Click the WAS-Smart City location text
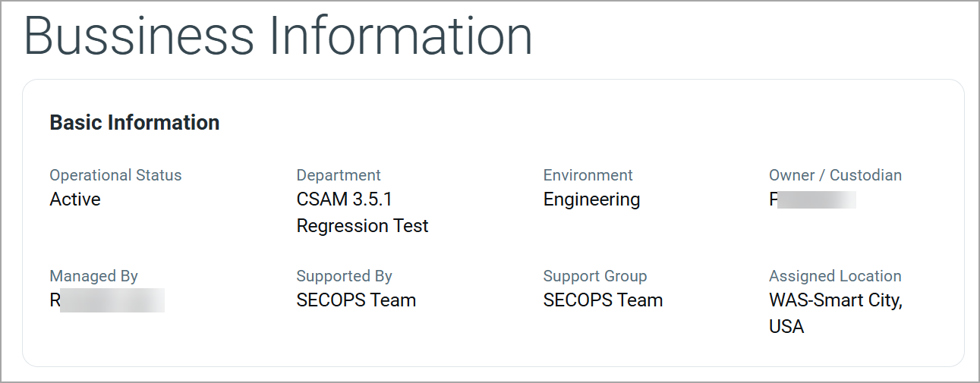 click(835, 300)
